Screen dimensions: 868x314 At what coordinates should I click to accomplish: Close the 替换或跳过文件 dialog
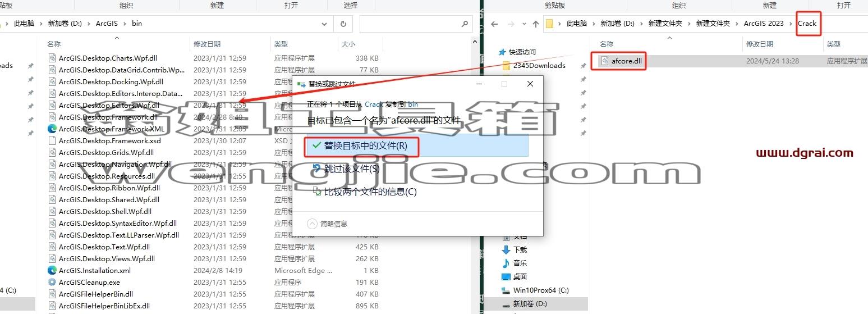click(530, 84)
